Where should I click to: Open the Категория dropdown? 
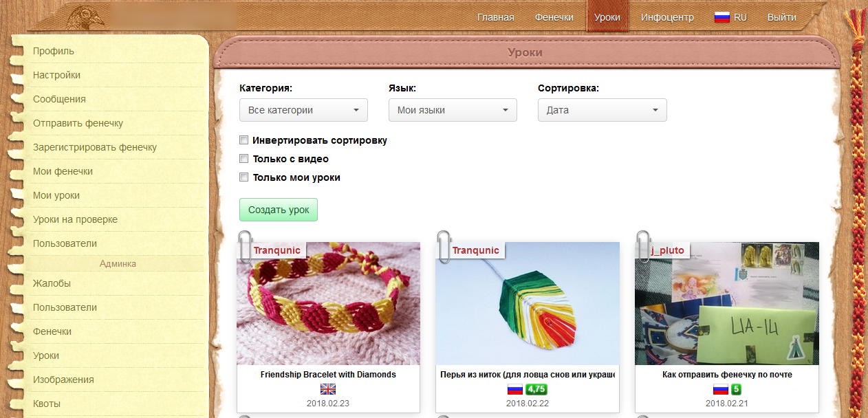(303, 109)
